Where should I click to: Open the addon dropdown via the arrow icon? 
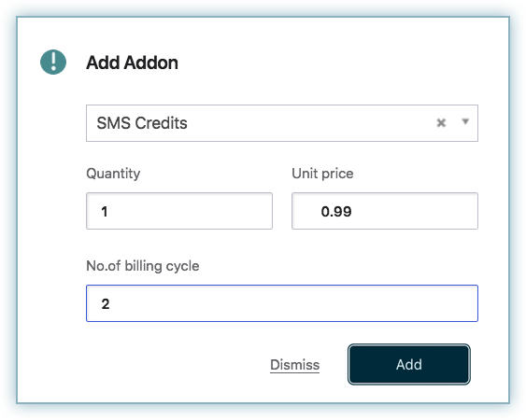pos(465,121)
